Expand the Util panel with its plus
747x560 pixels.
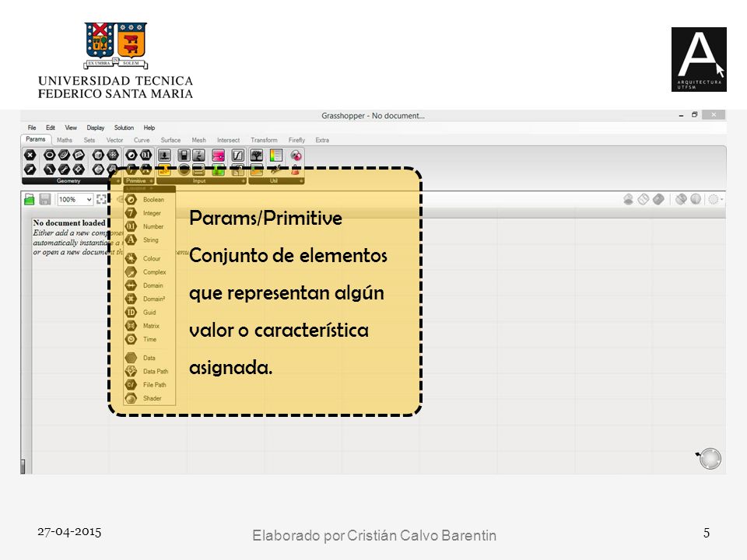(301, 181)
